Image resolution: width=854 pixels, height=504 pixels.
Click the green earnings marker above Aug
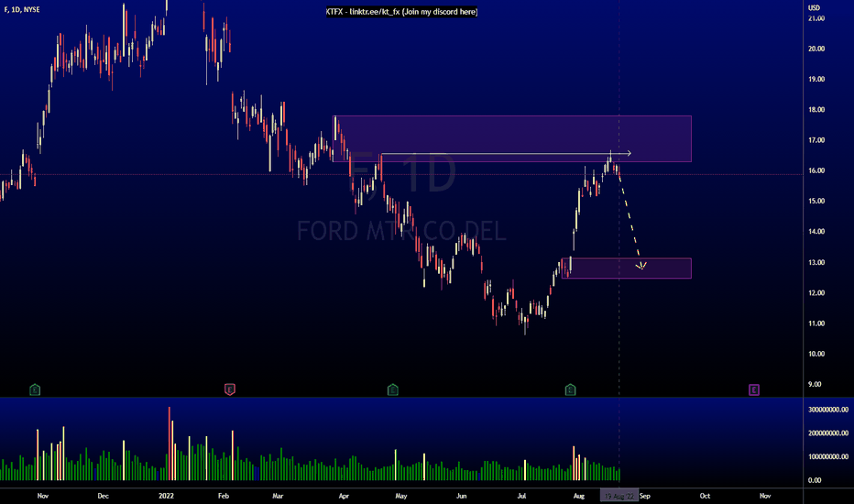click(x=570, y=389)
